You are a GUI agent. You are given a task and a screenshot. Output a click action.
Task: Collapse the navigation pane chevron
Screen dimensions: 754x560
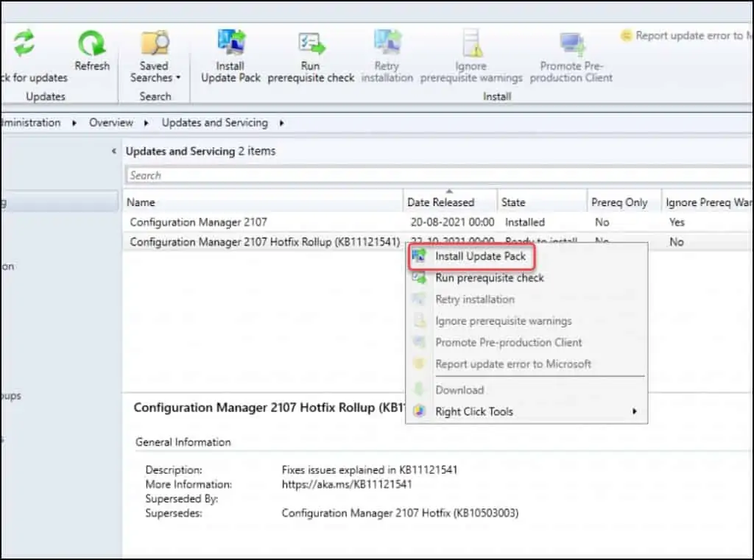pyautogui.click(x=113, y=151)
